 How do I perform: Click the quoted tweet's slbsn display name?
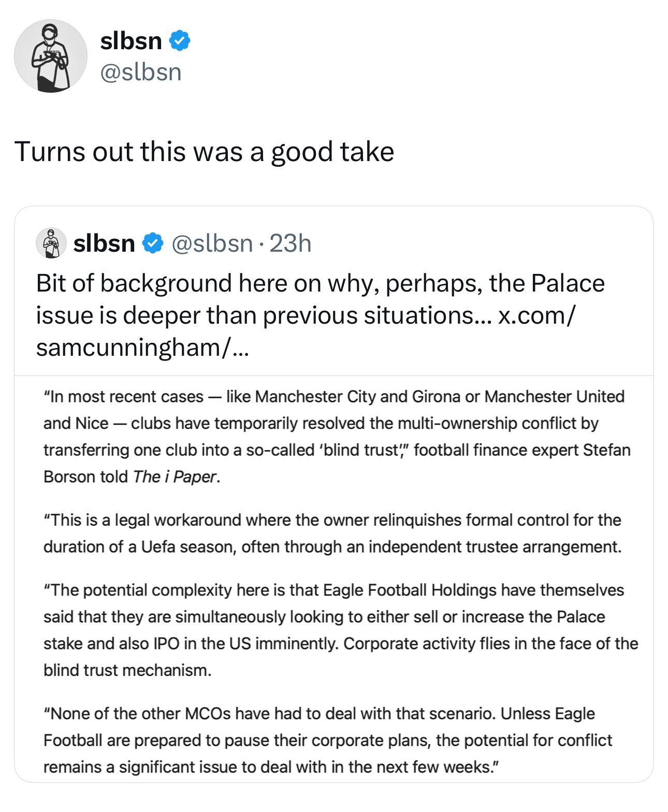(104, 243)
